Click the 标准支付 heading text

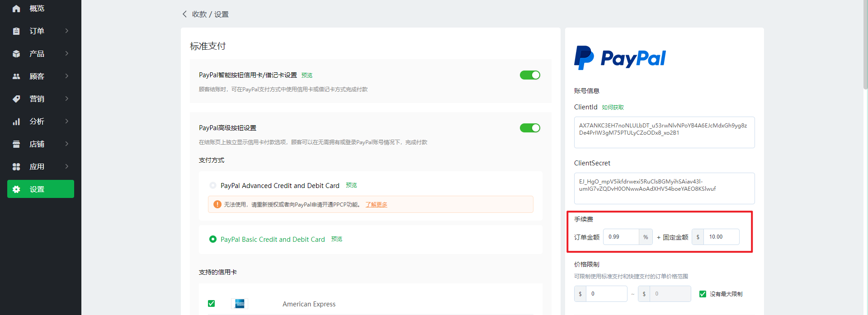(x=208, y=46)
